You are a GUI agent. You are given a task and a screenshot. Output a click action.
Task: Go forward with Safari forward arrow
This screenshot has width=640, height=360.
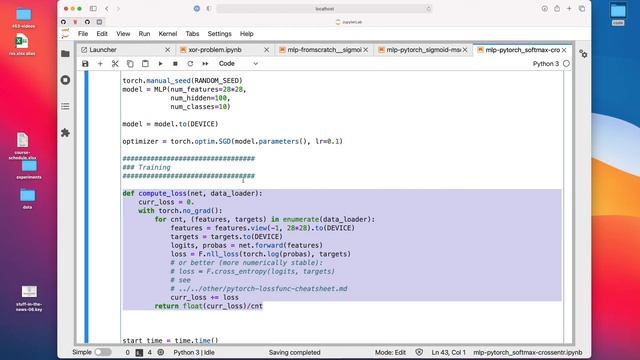(x=118, y=9)
